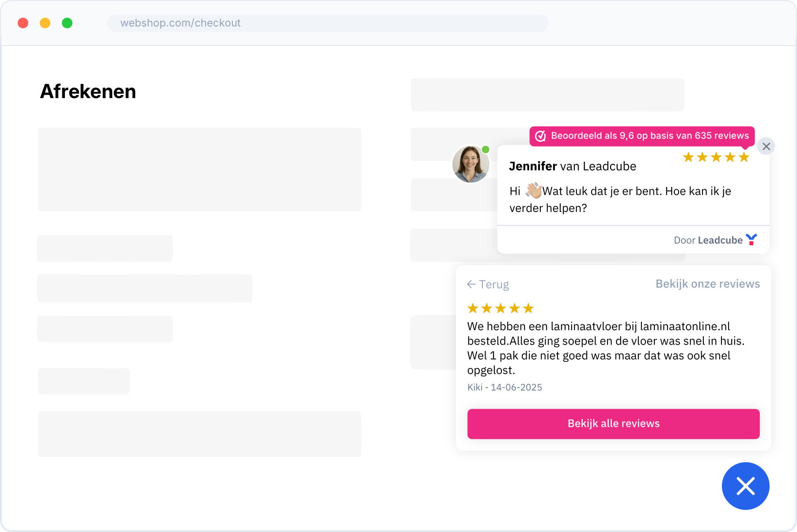Screen dimensions: 797x532
Task: Click the Leadcube logo icon
Action: click(x=751, y=239)
